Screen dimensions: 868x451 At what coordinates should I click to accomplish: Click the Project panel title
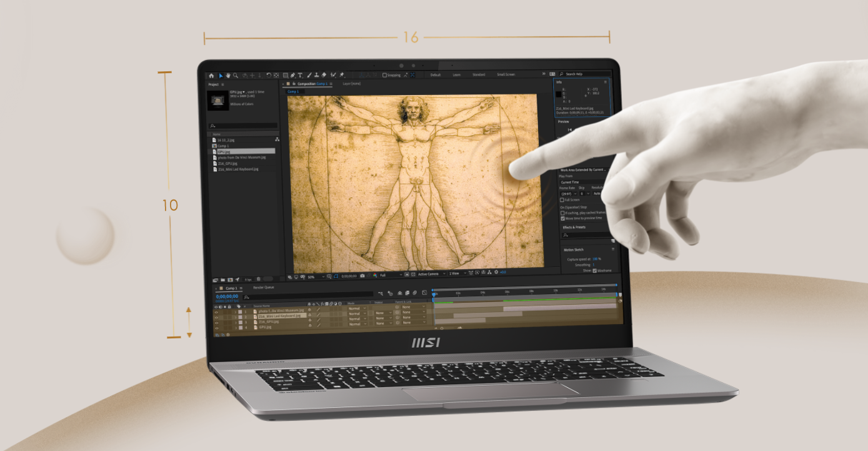tap(214, 84)
